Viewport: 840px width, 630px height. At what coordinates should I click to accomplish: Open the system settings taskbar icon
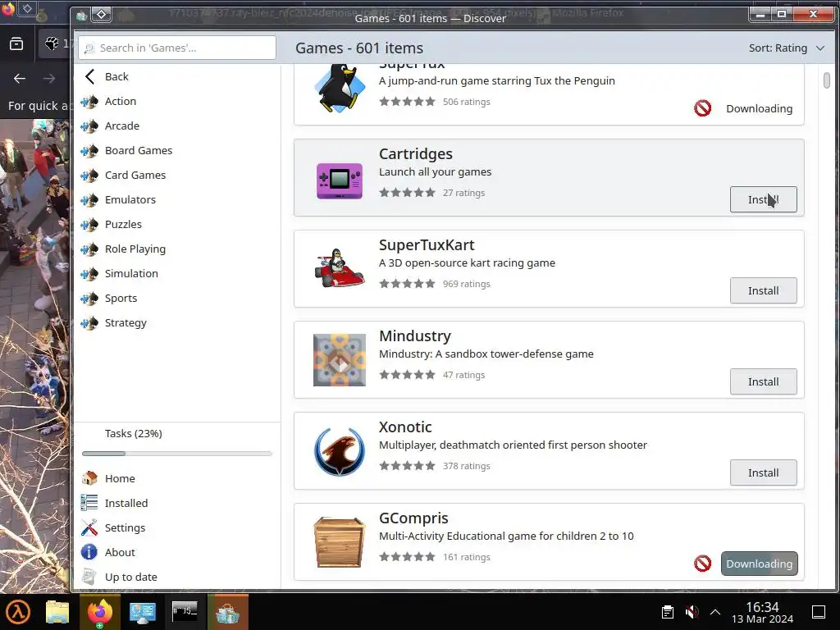(x=142, y=612)
